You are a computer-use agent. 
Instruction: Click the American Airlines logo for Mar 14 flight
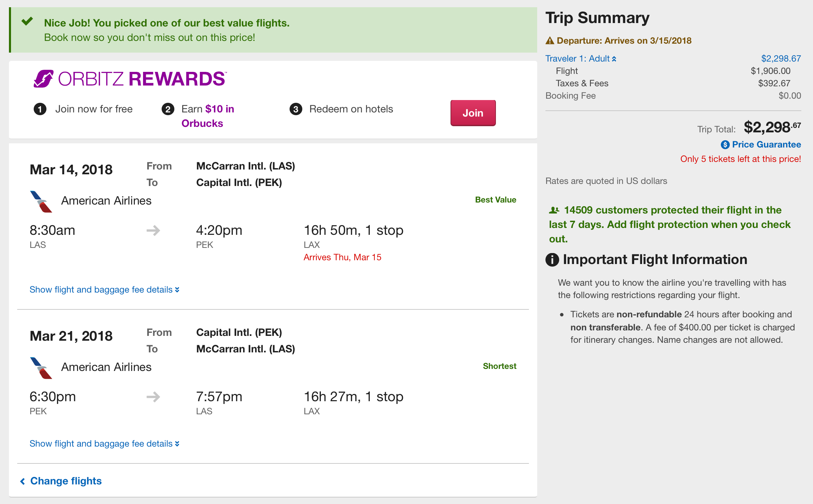41,201
